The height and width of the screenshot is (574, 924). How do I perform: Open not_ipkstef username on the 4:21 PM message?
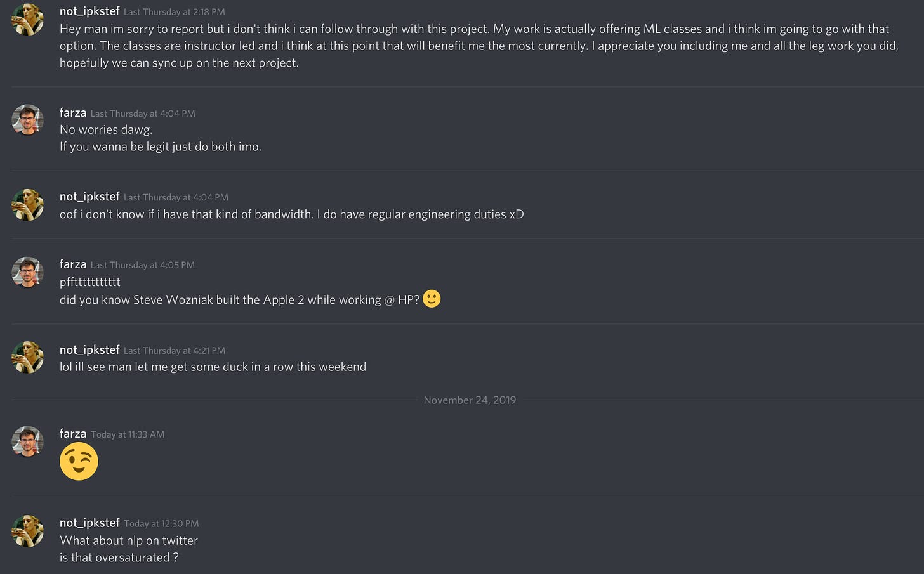coord(89,350)
